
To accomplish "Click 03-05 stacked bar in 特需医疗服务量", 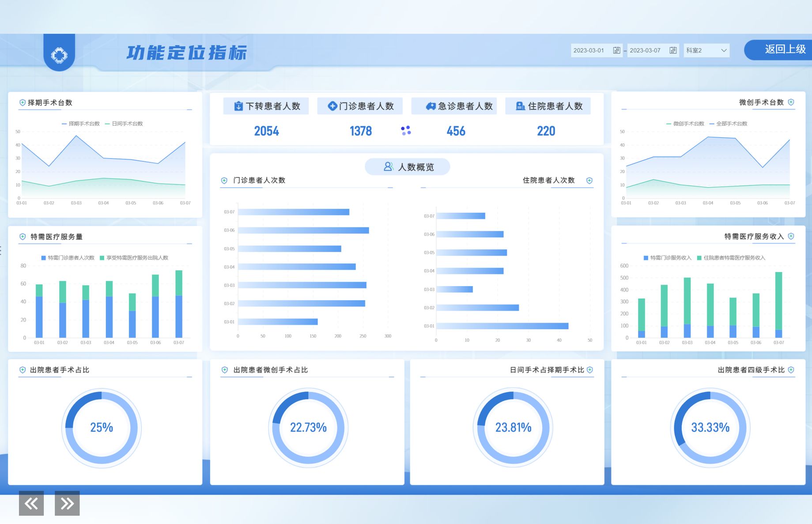I will click(x=132, y=316).
